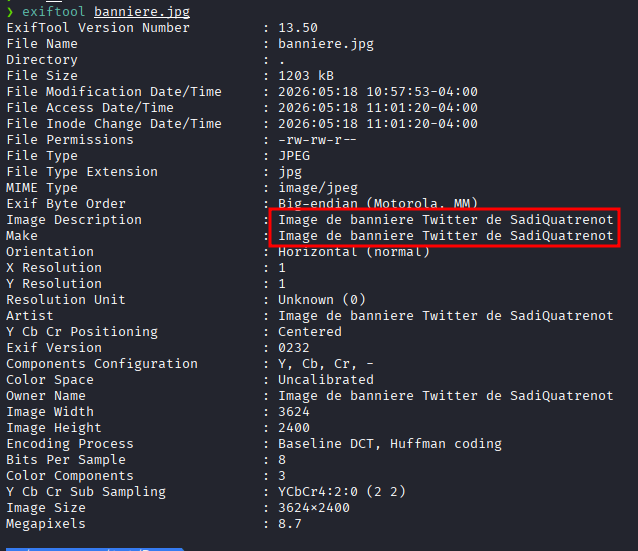
Task: Click the exiftool command word
Action: point(53,11)
